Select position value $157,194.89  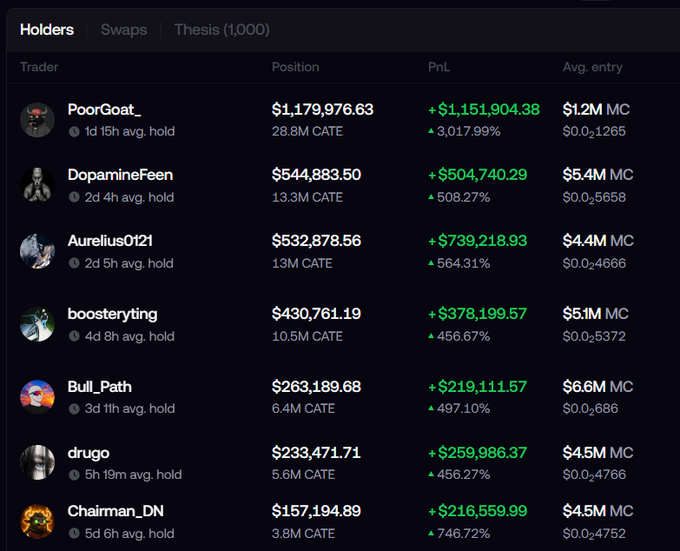[x=316, y=511]
